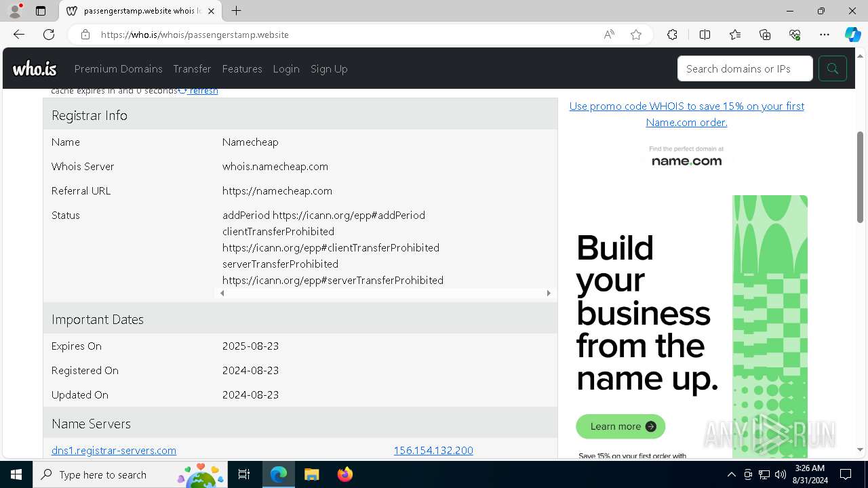Open Task View on the taskbar
Viewport: 868px width, 488px height.
coord(244,474)
